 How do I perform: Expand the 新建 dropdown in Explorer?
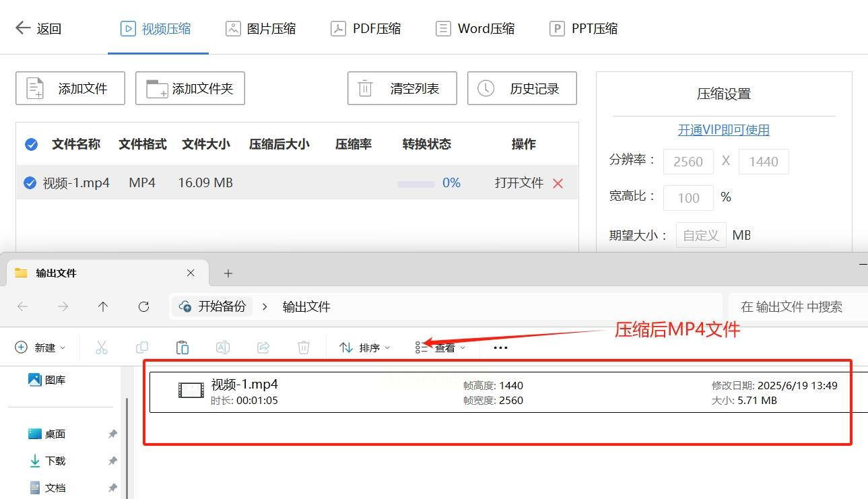(x=40, y=347)
